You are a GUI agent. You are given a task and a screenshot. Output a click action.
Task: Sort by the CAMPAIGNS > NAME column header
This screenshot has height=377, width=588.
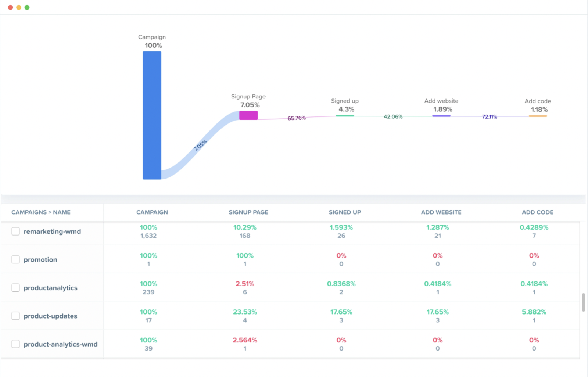click(x=41, y=212)
